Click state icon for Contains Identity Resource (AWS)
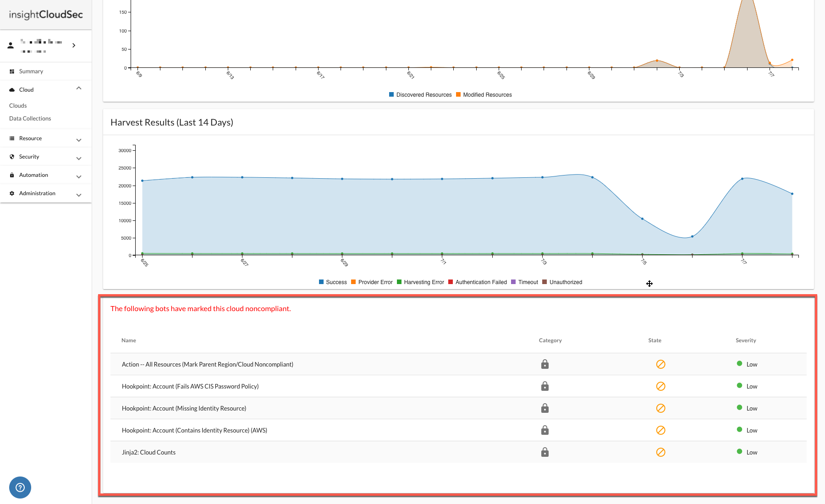The width and height of the screenshot is (825, 504). click(660, 430)
